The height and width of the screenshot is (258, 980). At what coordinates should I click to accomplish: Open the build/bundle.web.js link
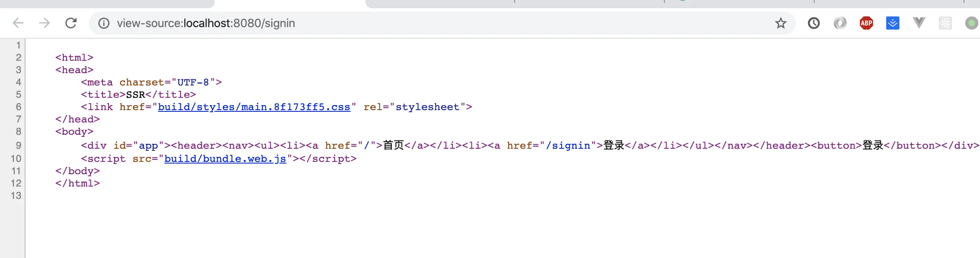225,159
